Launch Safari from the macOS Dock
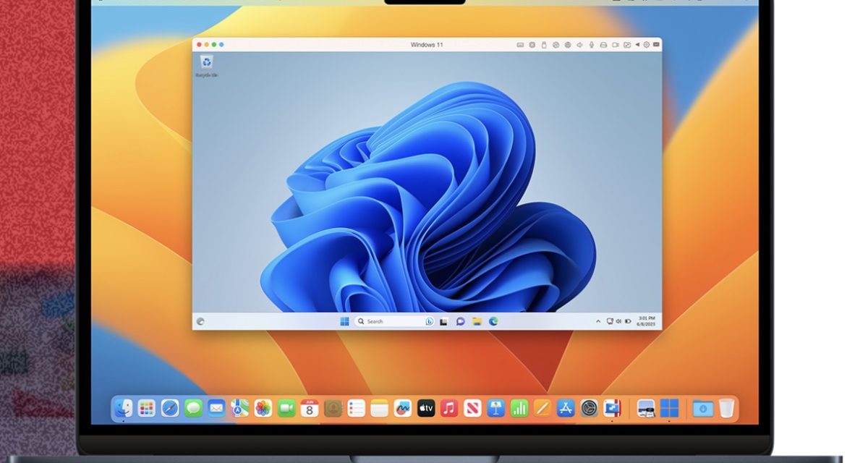The image size is (868, 463). [x=170, y=408]
